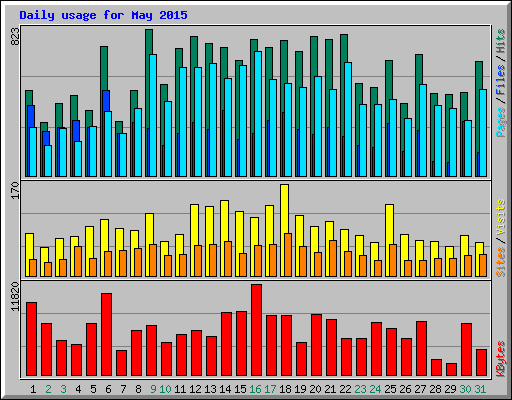Click the 'Sites / Visits' legend label
The width and height of the screenshot is (512, 400).
pyautogui.click(x=501, y=238)
